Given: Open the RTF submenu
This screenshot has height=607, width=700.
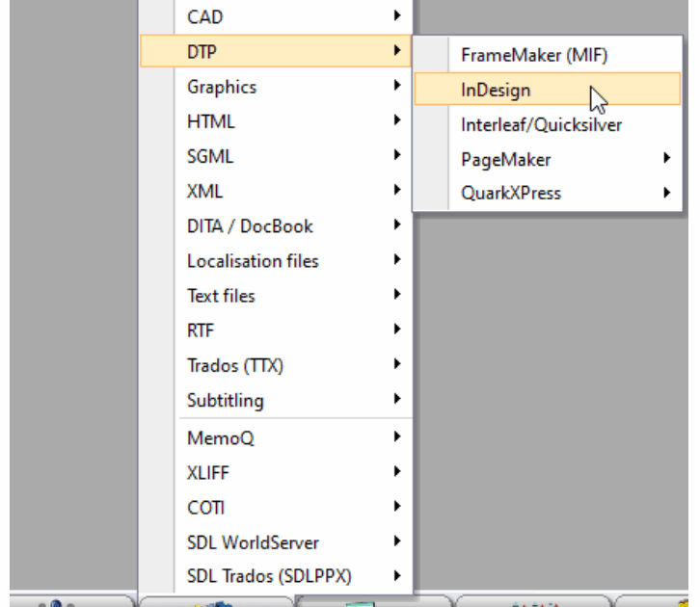Looking at the screenshot, I should click(276, 330).
